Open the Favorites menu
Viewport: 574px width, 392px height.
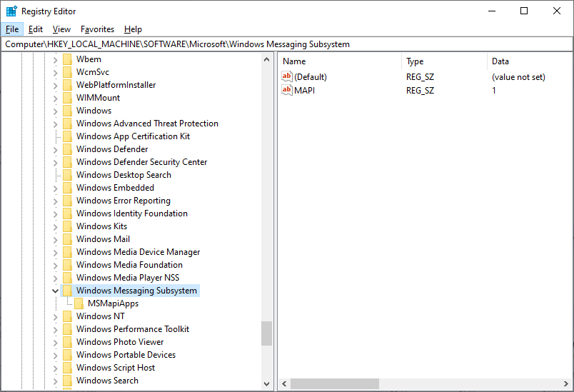[x=97, y=29]
